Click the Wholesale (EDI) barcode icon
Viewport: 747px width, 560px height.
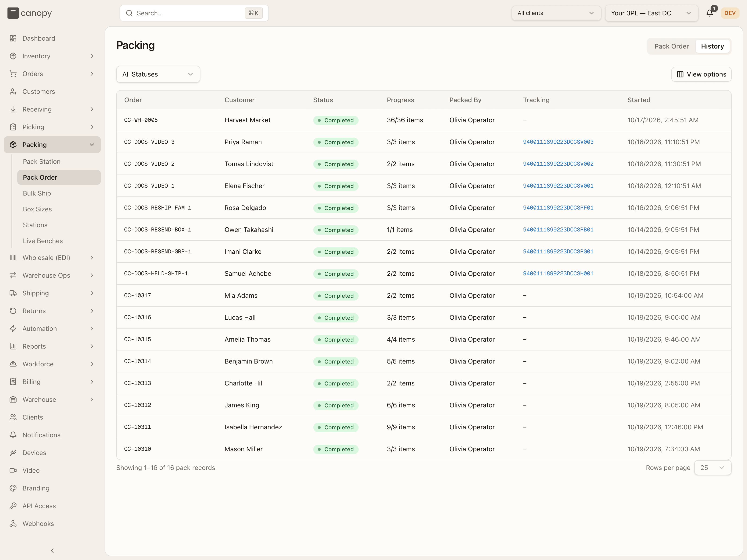13,258
